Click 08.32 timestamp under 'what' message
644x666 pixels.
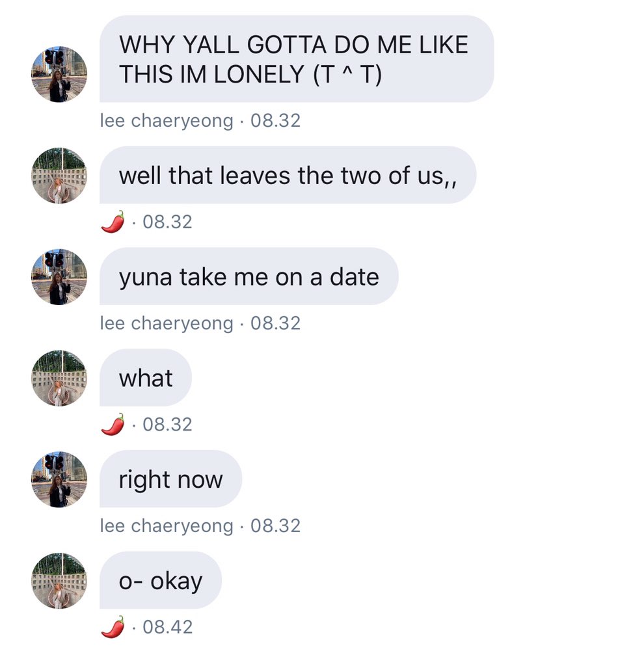pos(167,424)
